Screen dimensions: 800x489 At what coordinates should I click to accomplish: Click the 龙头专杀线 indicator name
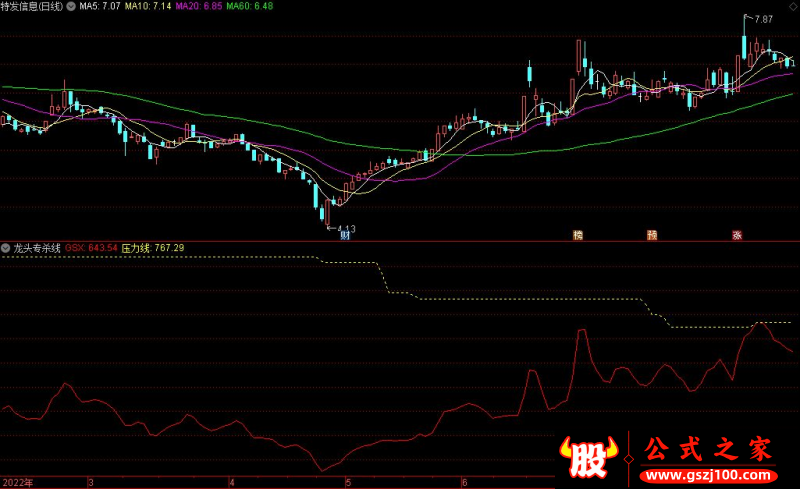[x=37, y=247]
